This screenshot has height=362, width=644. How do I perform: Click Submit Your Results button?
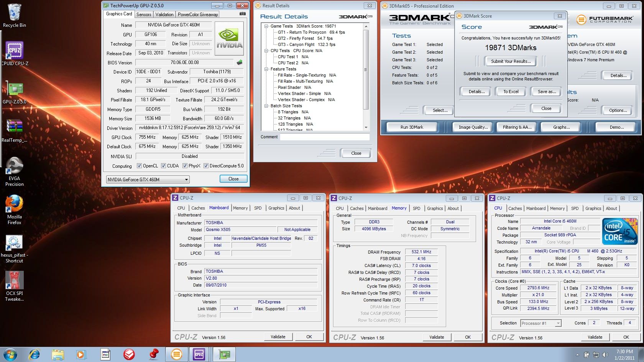point(511,61)
